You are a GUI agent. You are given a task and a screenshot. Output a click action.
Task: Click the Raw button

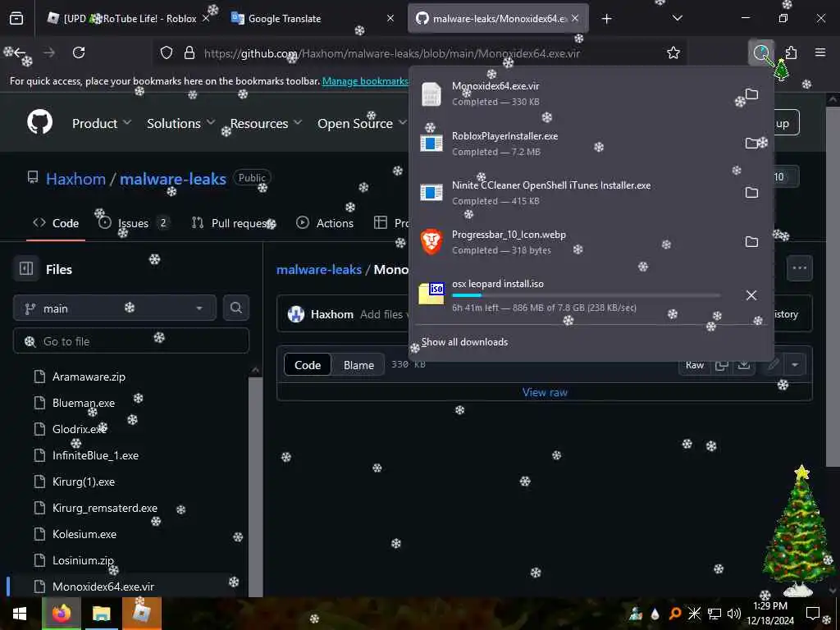point(695,365)
